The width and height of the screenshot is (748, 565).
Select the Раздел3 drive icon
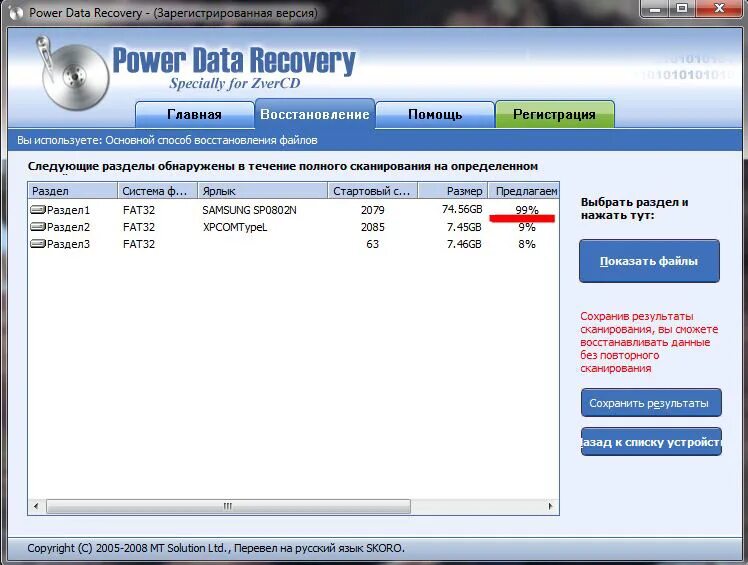pos(38,244)
